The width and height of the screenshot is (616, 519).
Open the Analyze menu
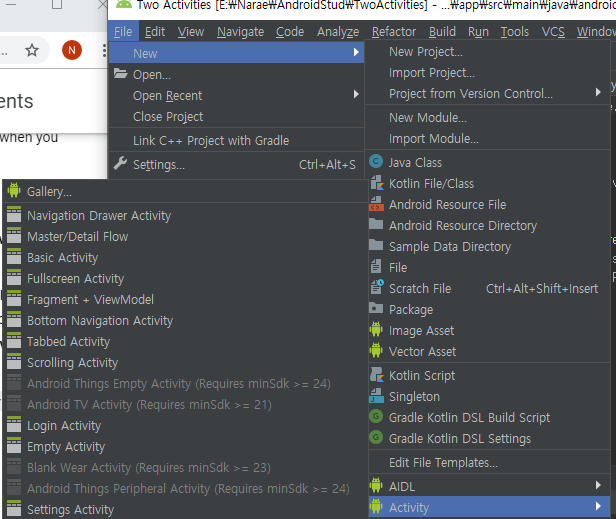(x=338, y=32)
